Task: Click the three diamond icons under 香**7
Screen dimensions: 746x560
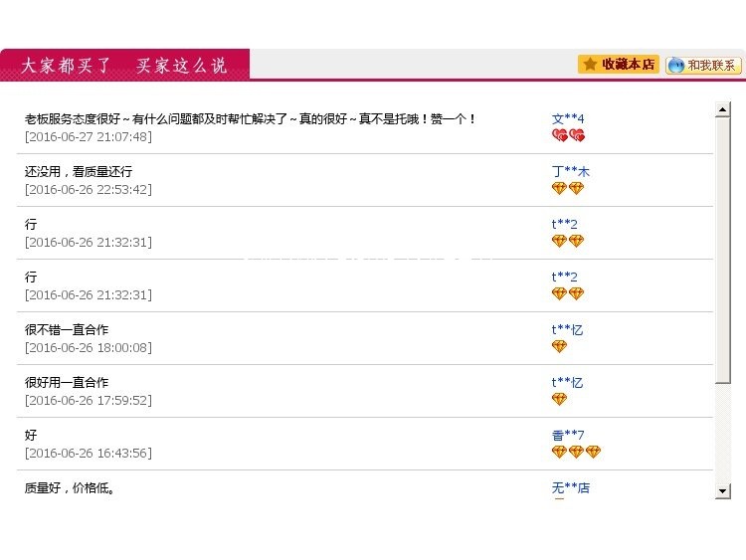Action: click(576, 452)
